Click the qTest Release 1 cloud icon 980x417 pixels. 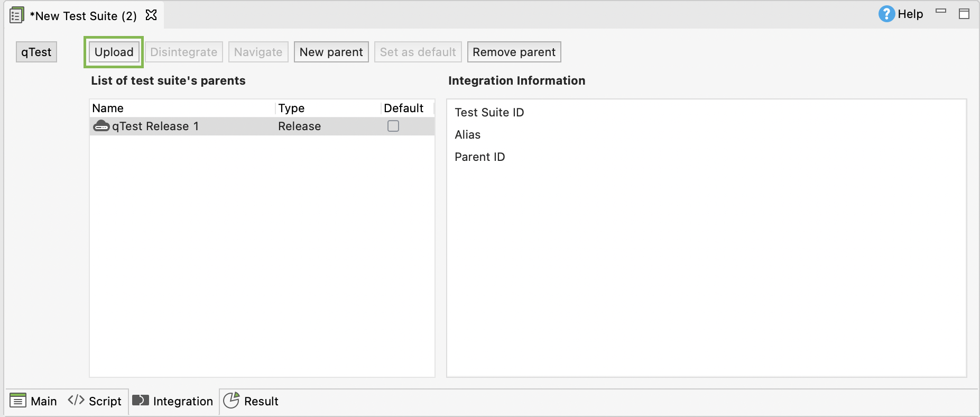click(x=101, y=126)
